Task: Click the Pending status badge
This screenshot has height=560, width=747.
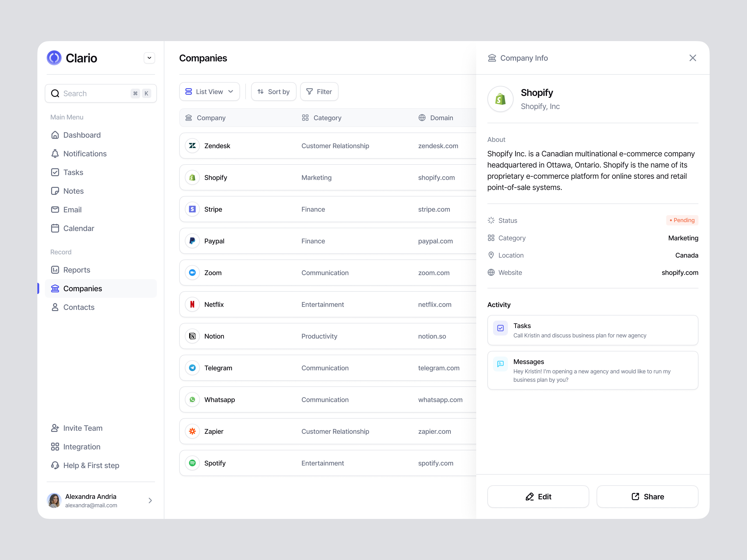Action: coord(682,220)
